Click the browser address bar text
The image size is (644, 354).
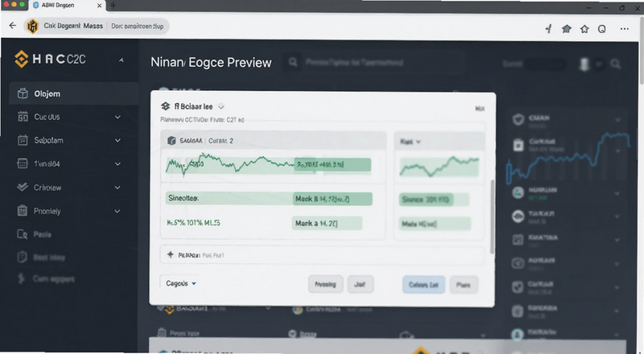[x=137, y=26]
